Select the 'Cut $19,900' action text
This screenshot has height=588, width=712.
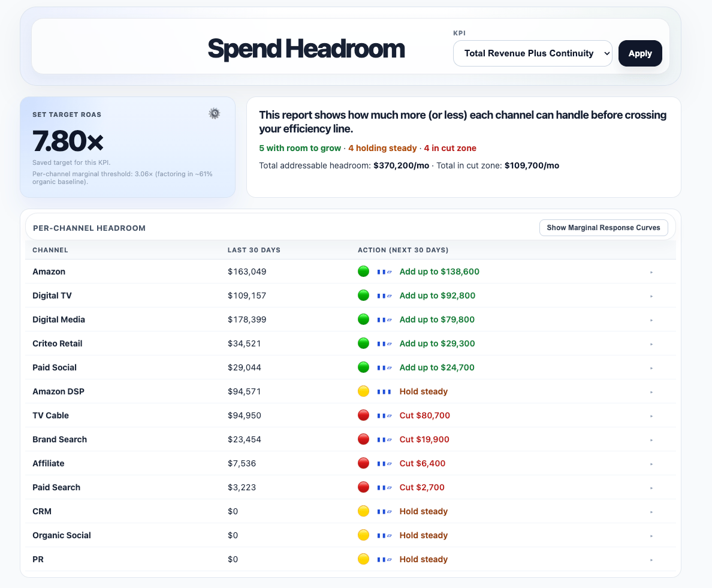tap(424, 439)
